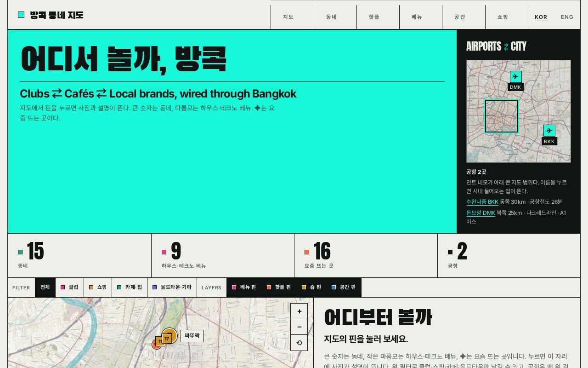
Task: Click the DMK airport plane icon
Action: (515, 77)
